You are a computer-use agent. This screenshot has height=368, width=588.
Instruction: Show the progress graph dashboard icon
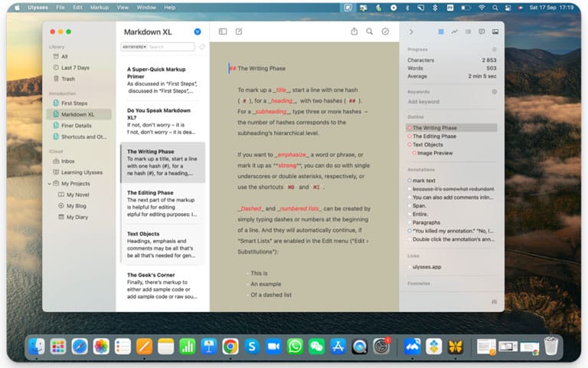click(x=455, y=32)
